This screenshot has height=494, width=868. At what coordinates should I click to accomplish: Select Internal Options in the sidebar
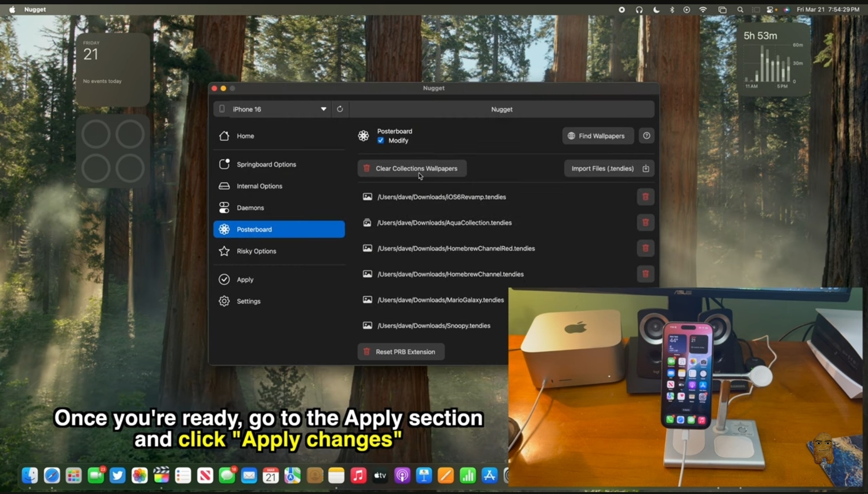pyautogui.click(x=279, y=186)
